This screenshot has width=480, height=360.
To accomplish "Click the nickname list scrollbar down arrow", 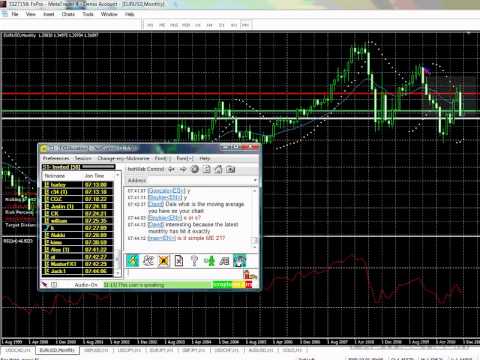I will pyautogui.click(x=117, y=273).
